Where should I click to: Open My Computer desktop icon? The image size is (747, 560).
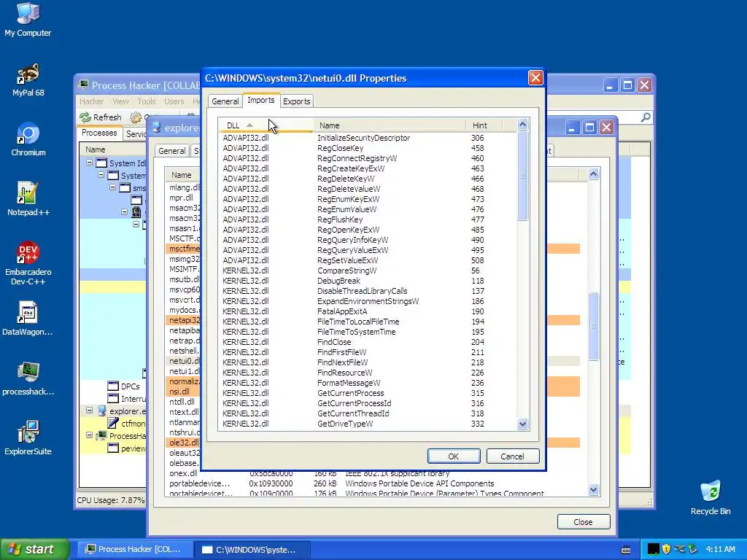click(28, 20)
